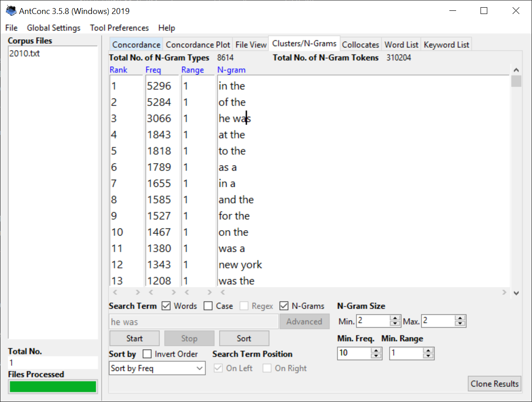Click the Range column header
This screenshot has width=532, height=402.
[x=192, y=70]
